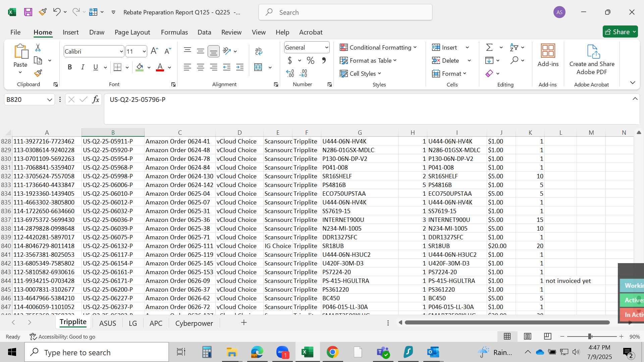Click the Percent Style icon

point(311,61)
